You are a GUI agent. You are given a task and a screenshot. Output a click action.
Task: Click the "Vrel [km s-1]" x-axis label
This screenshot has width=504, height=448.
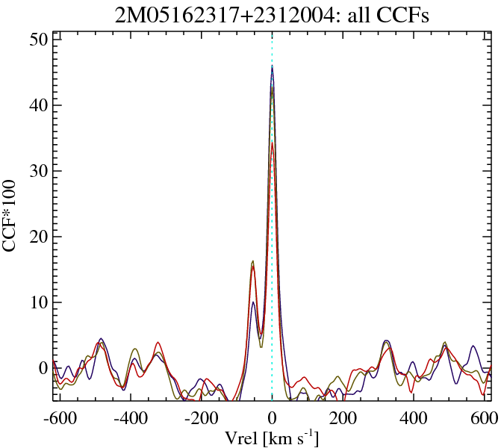272,438
